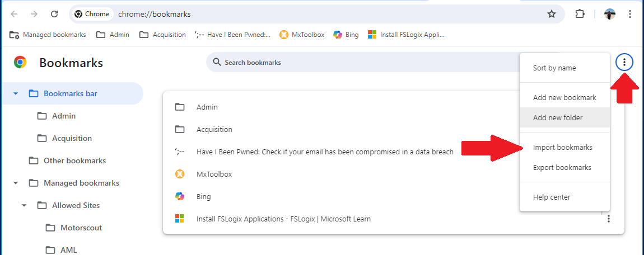Image resolution: width=644 pixels, height=255 pixels.
Task: Collapse the Managed bookmarks folder arrow
Action: 16,183
